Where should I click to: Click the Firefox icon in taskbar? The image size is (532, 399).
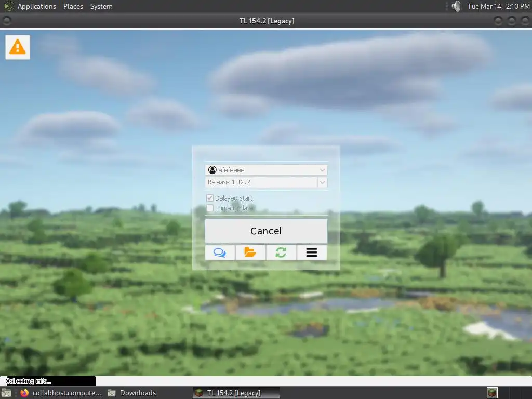[24, 393]
